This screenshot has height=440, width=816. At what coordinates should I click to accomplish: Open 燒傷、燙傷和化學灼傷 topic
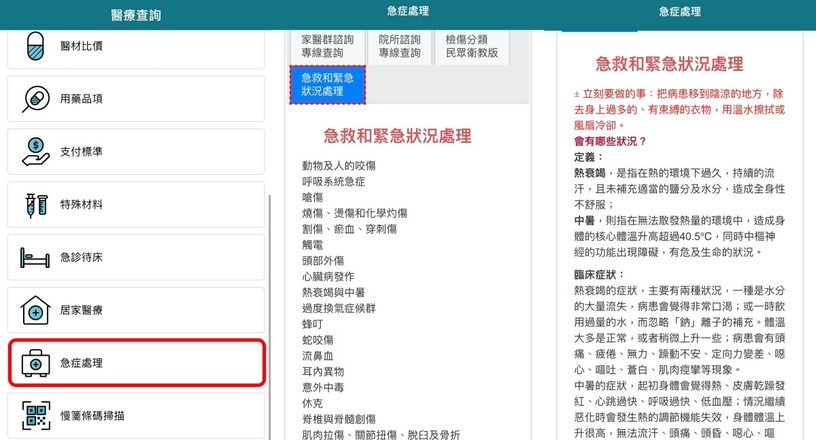coord(354,213)
